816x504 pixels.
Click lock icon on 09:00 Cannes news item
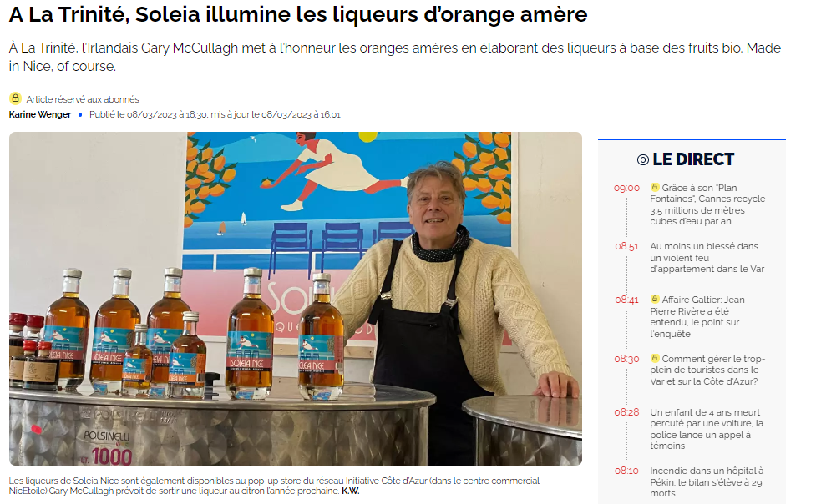pos(655,187)
